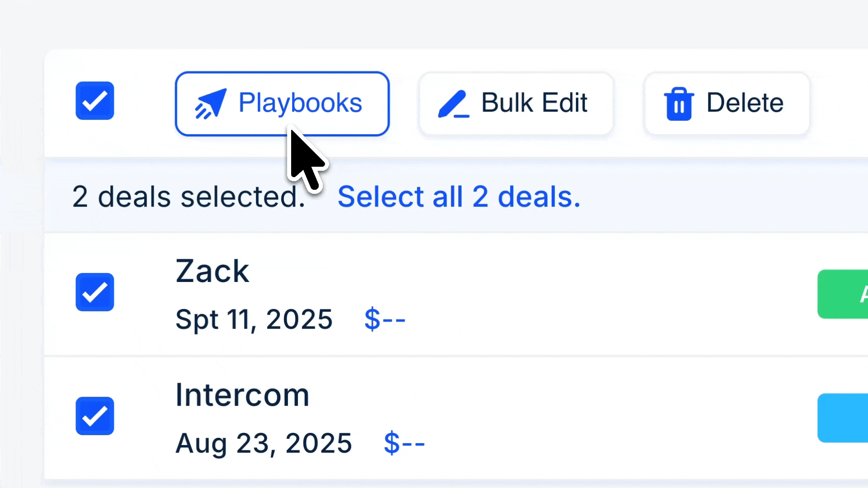Deselect the Intercom deal checkbox

coord(95,416)
